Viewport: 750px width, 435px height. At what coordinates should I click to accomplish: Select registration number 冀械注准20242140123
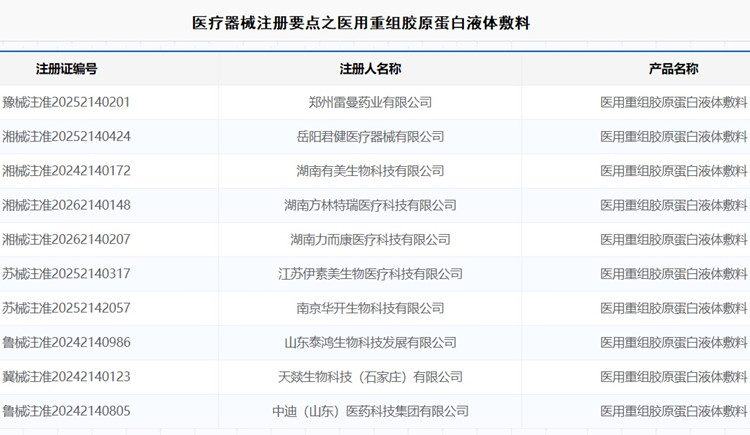coord(66,377)
